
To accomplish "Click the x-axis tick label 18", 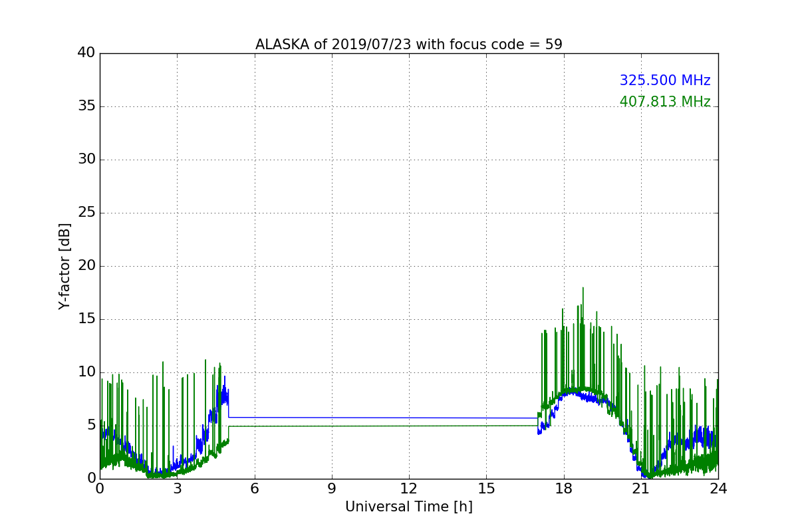I will pos(564,489).
